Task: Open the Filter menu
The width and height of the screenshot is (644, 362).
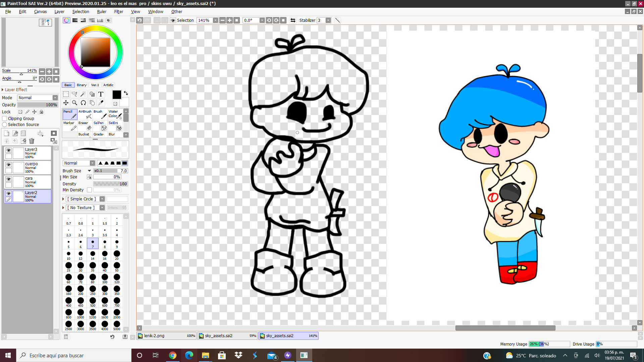Action: point(119,12)
